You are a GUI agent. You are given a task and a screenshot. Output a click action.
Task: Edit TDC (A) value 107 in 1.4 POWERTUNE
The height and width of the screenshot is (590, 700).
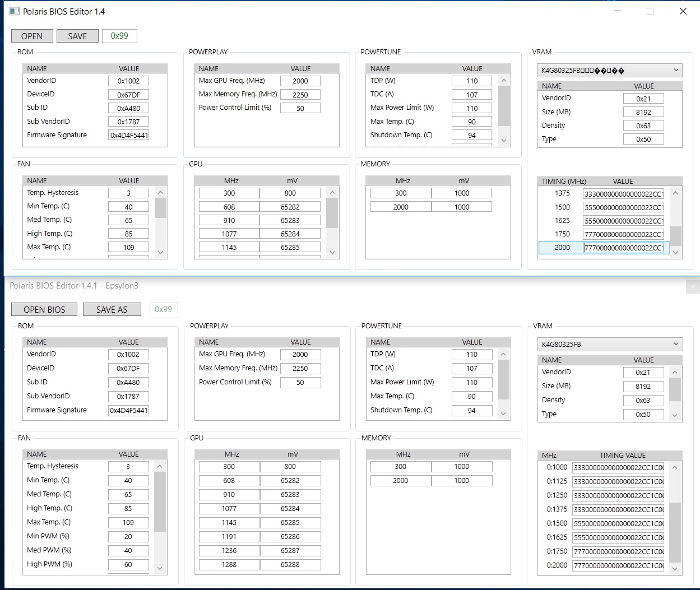(472, 95)
